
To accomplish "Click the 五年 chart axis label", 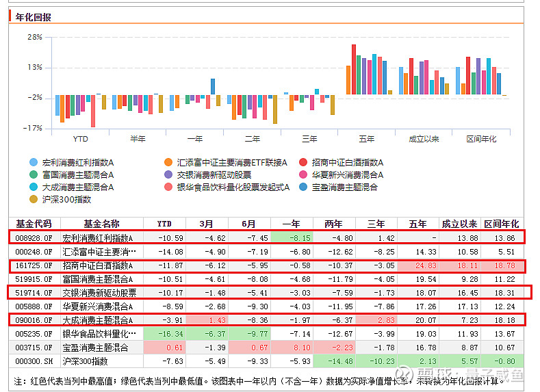I will [366, 139].
